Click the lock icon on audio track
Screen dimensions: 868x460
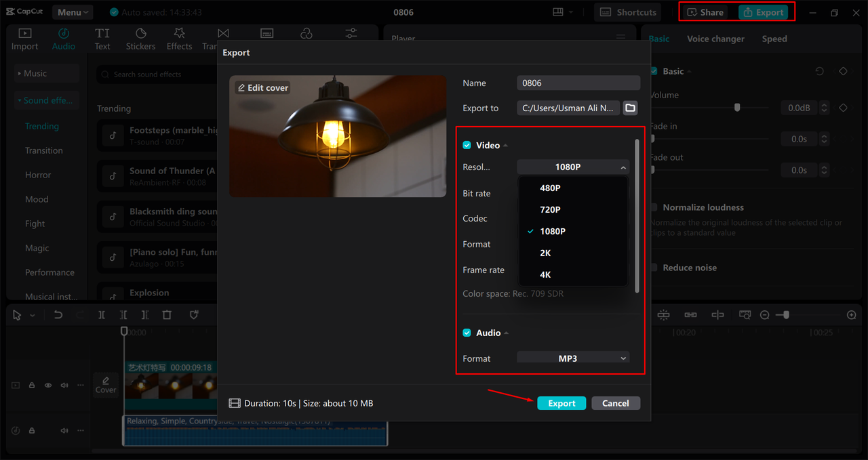click(x=32, y=430)
